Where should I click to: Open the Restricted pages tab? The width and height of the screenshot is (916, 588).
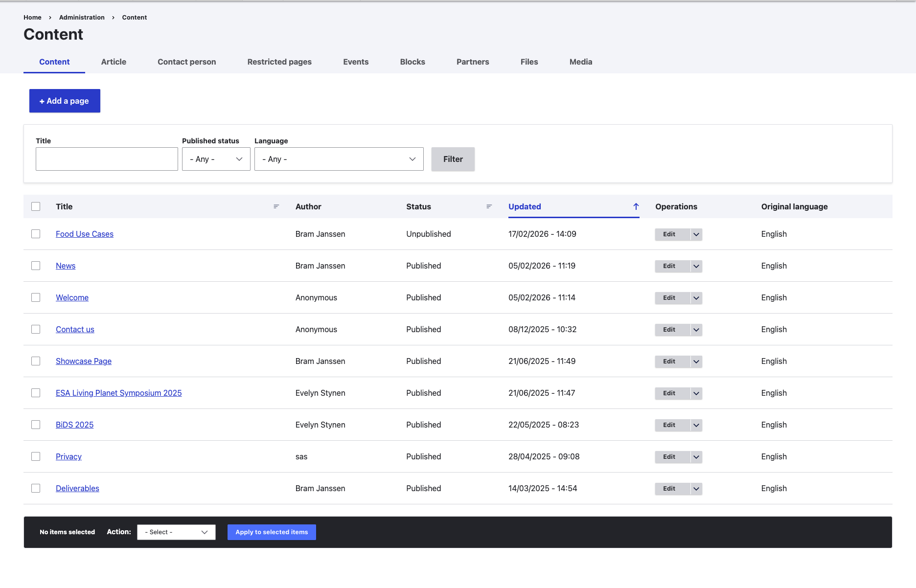point(279,62)
